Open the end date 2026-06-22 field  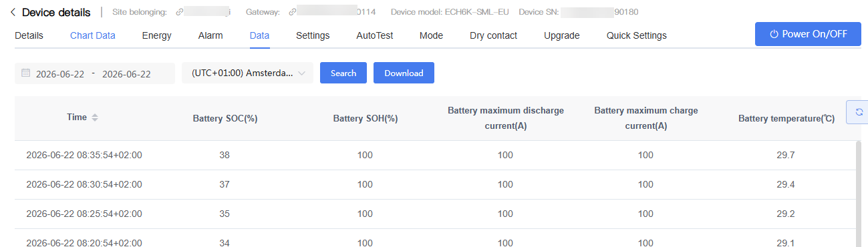[126, 74]
